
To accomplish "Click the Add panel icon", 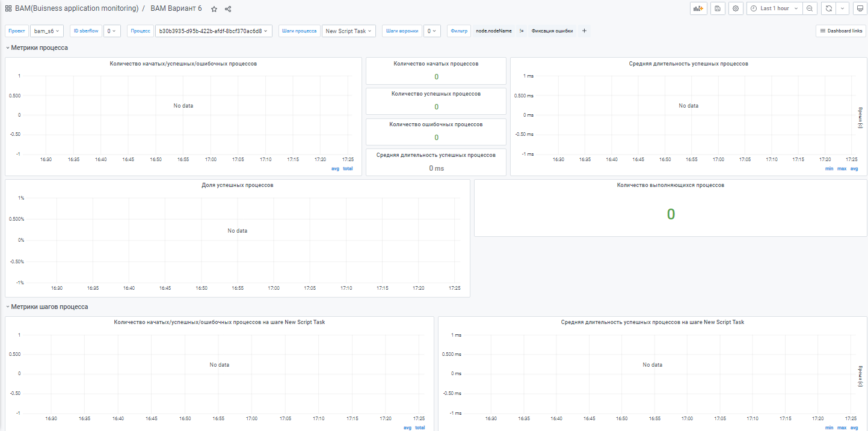I will [x=698, y=8].
